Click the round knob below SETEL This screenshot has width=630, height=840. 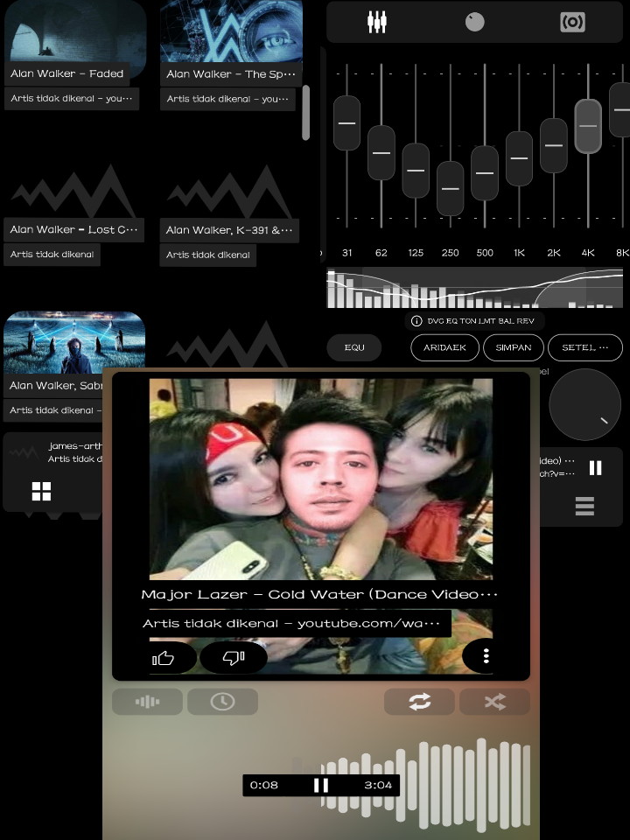[585, 404]
